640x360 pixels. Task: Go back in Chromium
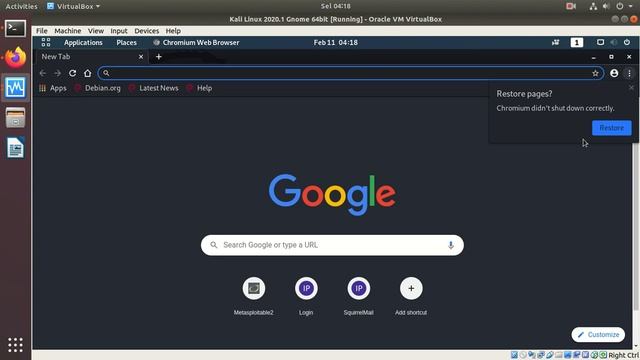point(43,73)
